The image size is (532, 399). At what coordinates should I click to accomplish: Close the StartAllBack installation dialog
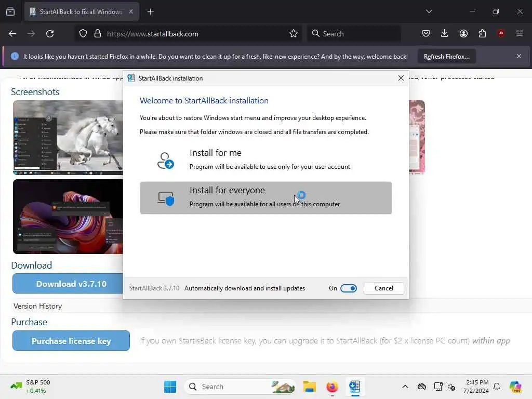tap(401, 78)
